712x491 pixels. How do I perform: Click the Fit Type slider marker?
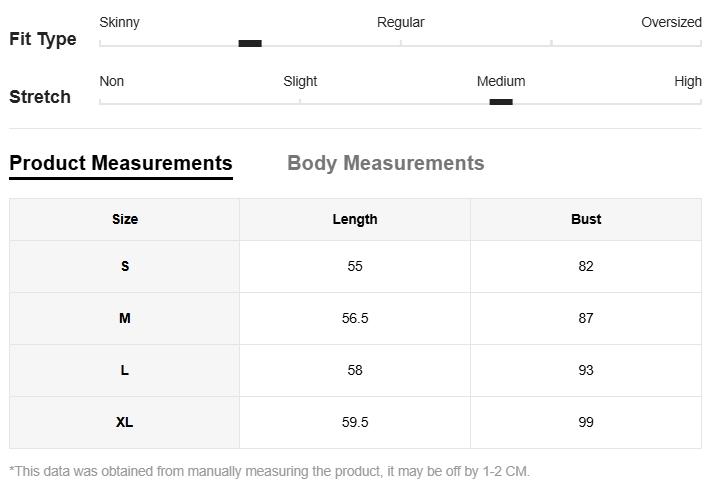point(250,43)
